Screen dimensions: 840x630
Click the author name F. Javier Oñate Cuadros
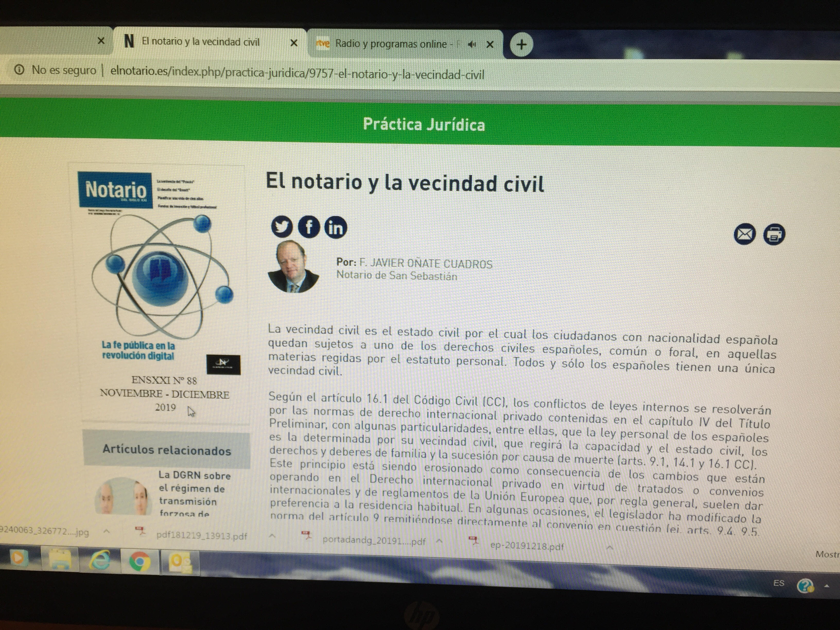coord(425,263)
